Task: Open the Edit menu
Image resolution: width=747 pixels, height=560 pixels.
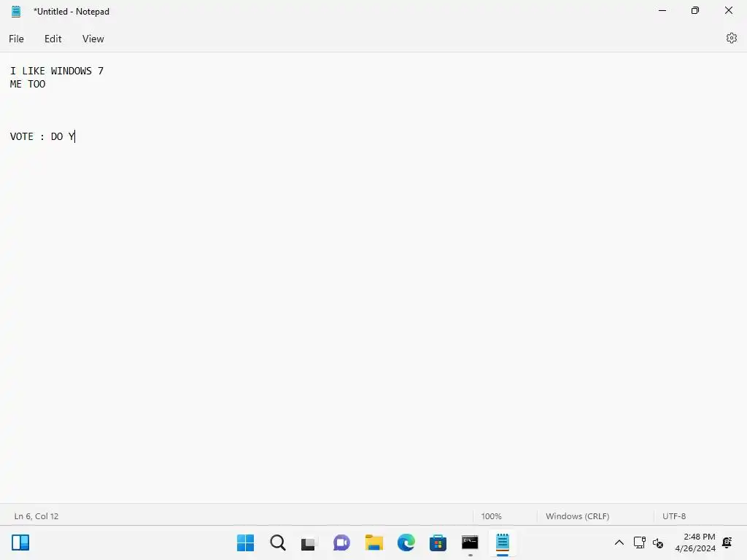Action: (x=53, y=39)
